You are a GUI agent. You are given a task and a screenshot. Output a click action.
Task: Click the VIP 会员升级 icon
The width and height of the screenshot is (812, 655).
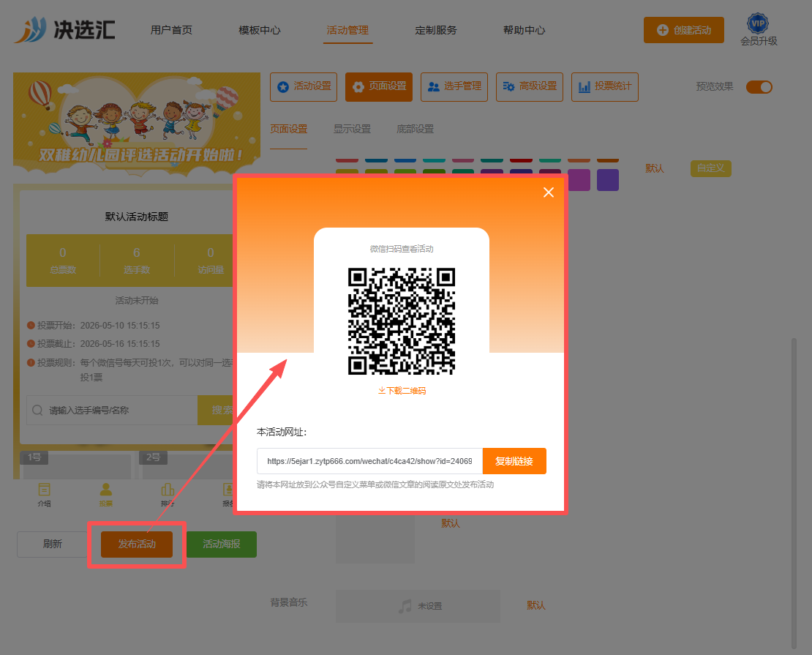pos(759,30)
